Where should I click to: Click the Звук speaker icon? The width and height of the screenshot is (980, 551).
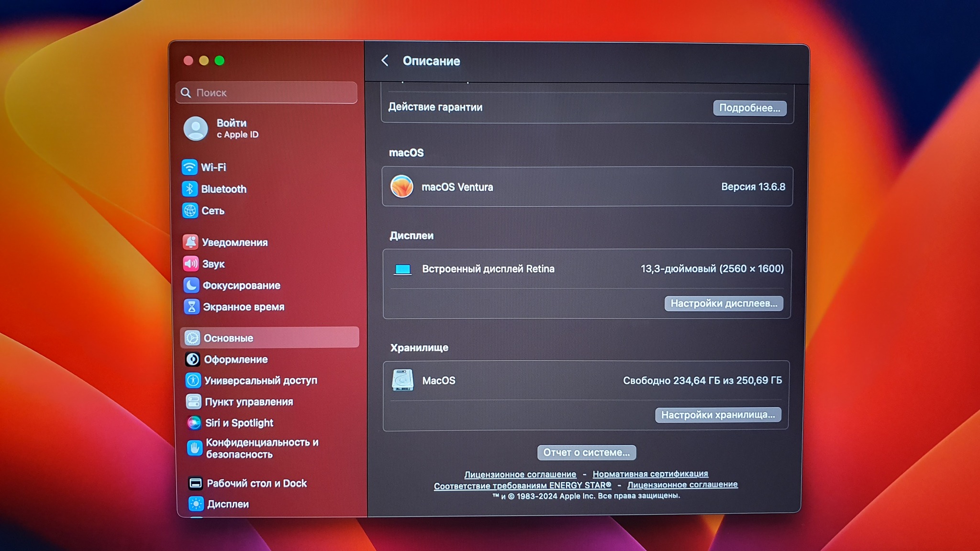click(191, 264)
